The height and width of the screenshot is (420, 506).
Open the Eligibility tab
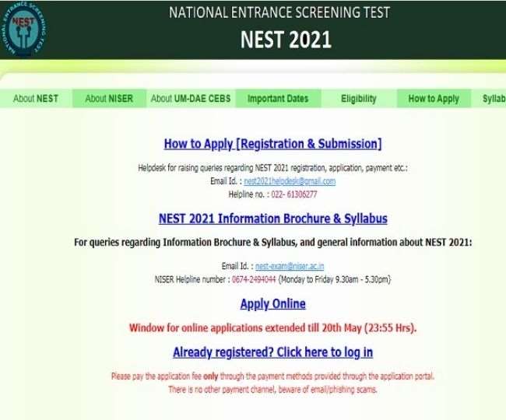[x=359, y=98]
